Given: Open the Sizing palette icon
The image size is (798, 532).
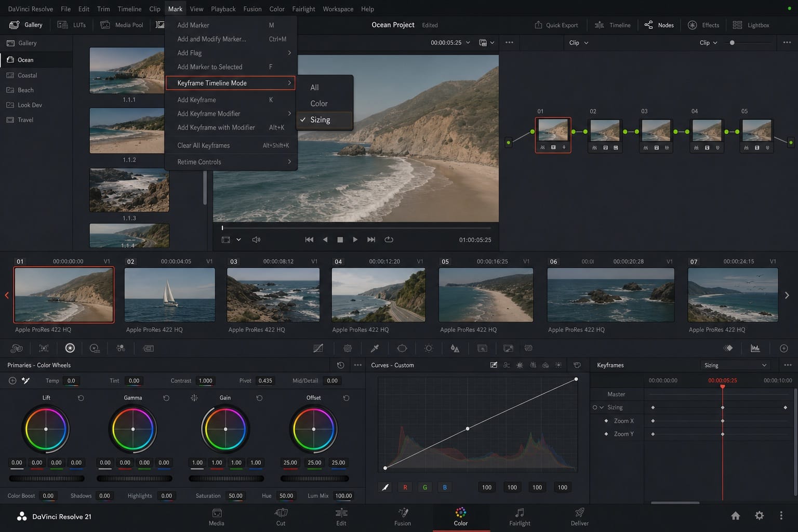Looking at the screenshot, I should (508, 348).
